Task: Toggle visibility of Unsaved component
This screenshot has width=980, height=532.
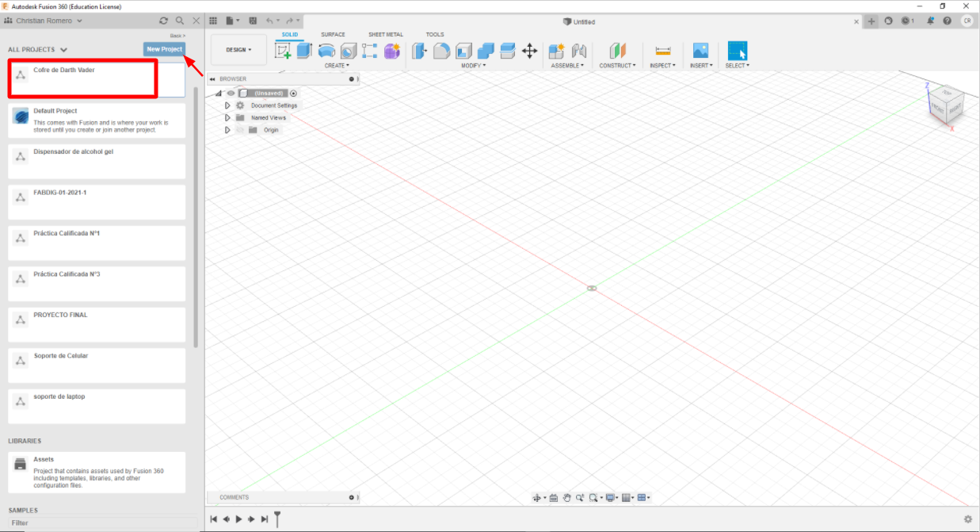Action: pos(231,93)
